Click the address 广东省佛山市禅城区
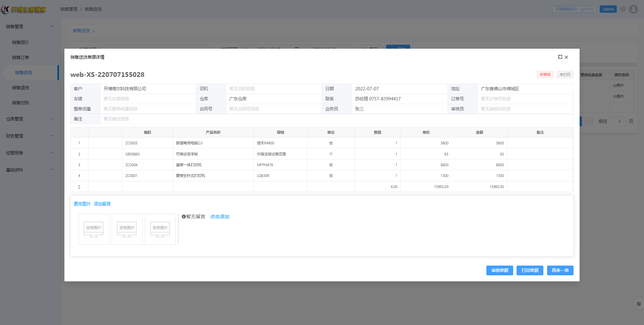The image size is (644, 325). coord(500,89)
